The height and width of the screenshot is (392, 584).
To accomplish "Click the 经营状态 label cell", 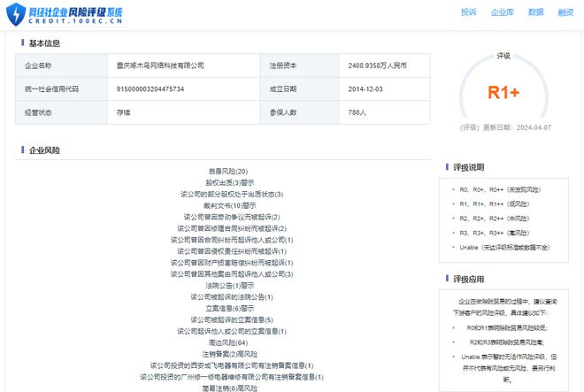I will [x=61, y=112].
